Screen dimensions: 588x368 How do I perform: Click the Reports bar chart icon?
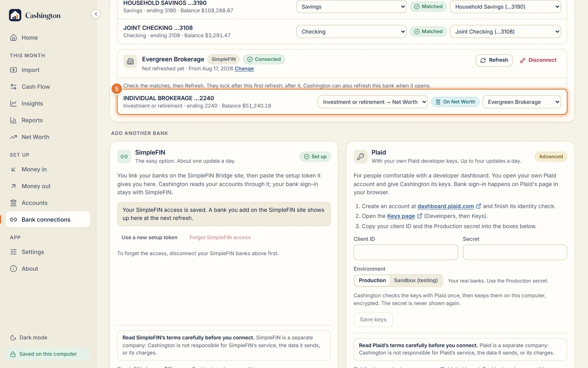tap(13, 120)
